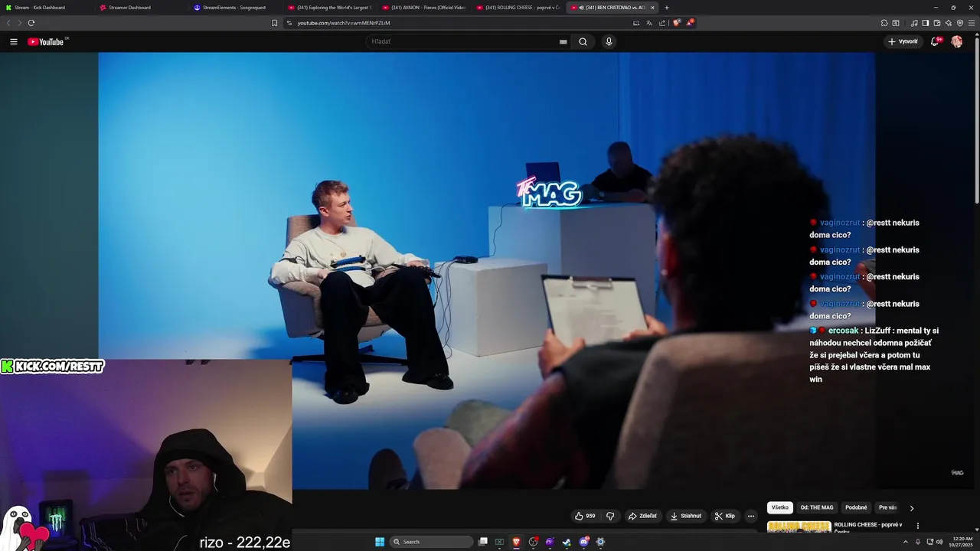
Task: Open three-dot menu for ROLLING CHEESE suggestion
Action: point(918,526)
